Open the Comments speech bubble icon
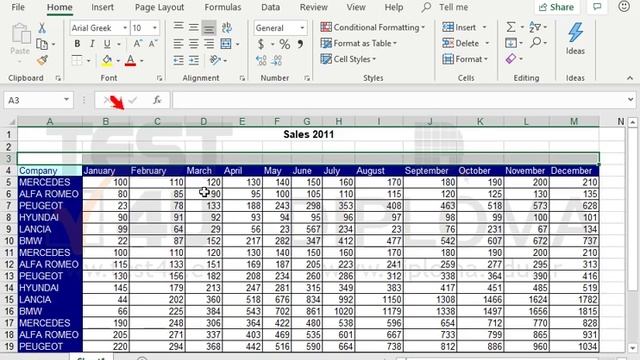This screenshot has width=640, height=360. pyautogui.click(x=597, y=7)
